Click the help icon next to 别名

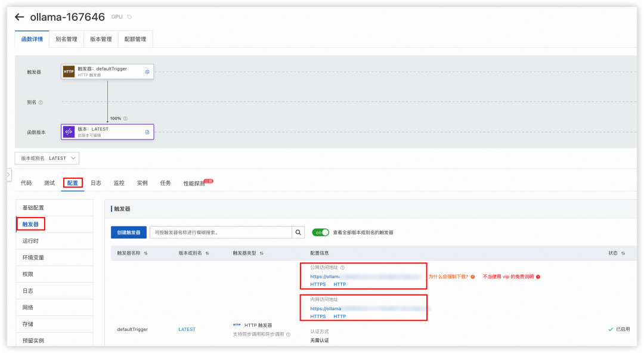pos(41,103)
